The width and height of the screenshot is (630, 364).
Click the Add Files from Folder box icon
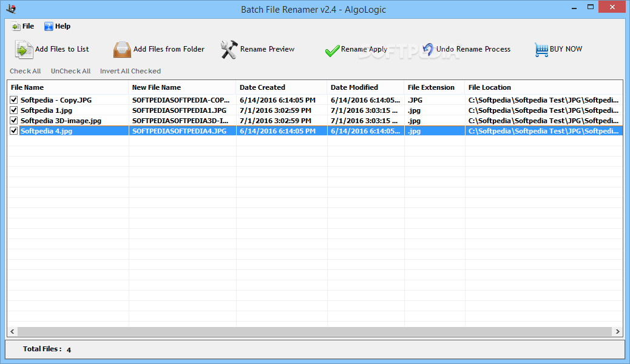122,49
